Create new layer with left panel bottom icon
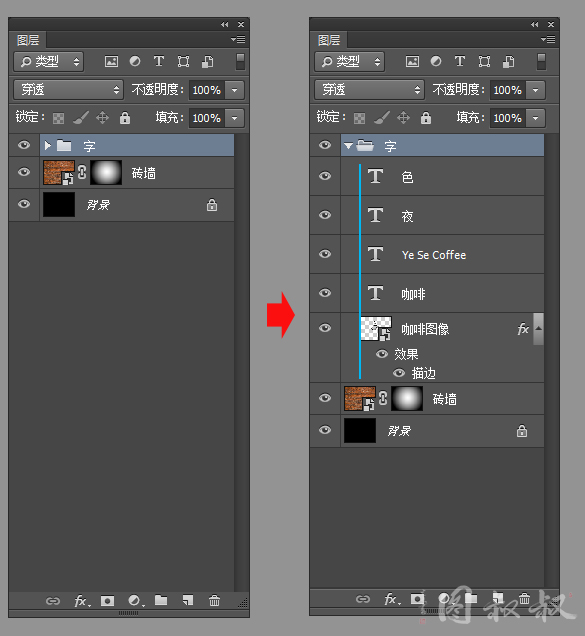Image resolution: width=585 pixels, height=636 pixels. click(187, 600)
